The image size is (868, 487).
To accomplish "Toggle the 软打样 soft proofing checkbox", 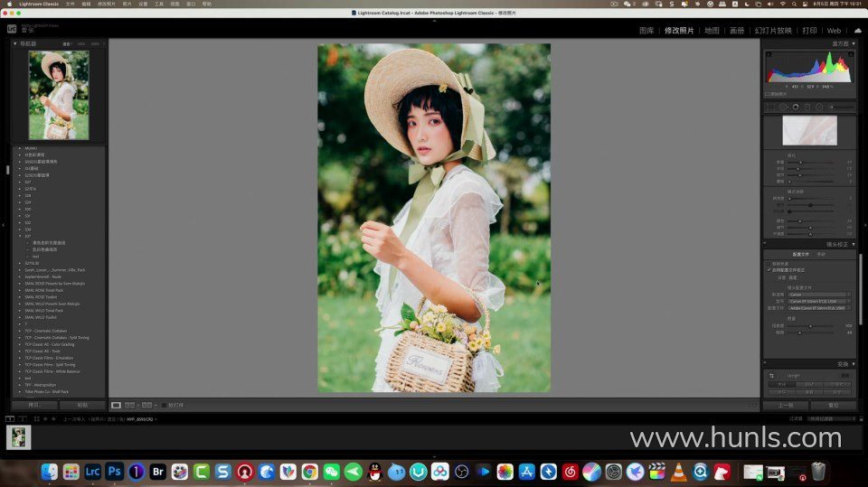I will pyautogui.click(x=164, y=406).
